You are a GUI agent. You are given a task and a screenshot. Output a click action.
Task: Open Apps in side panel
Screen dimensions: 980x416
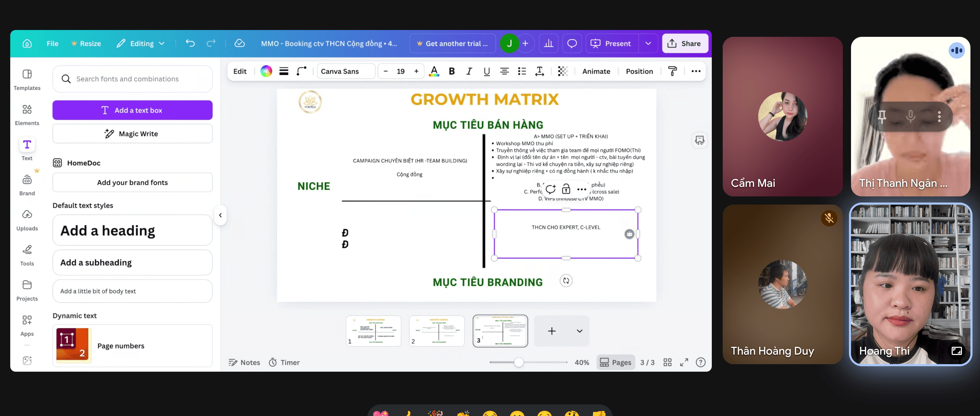tap(27, 326)
